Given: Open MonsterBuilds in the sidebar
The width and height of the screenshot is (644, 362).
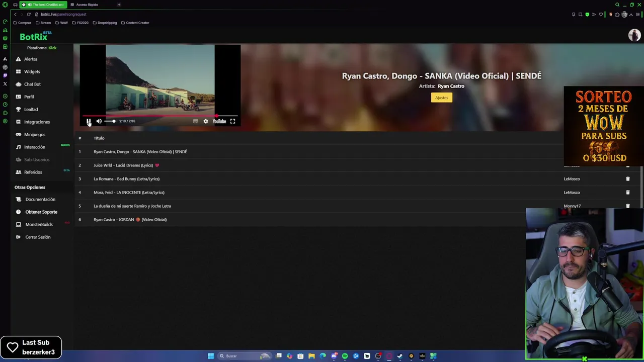Looking at the screenshot, I should coord(39,224).
